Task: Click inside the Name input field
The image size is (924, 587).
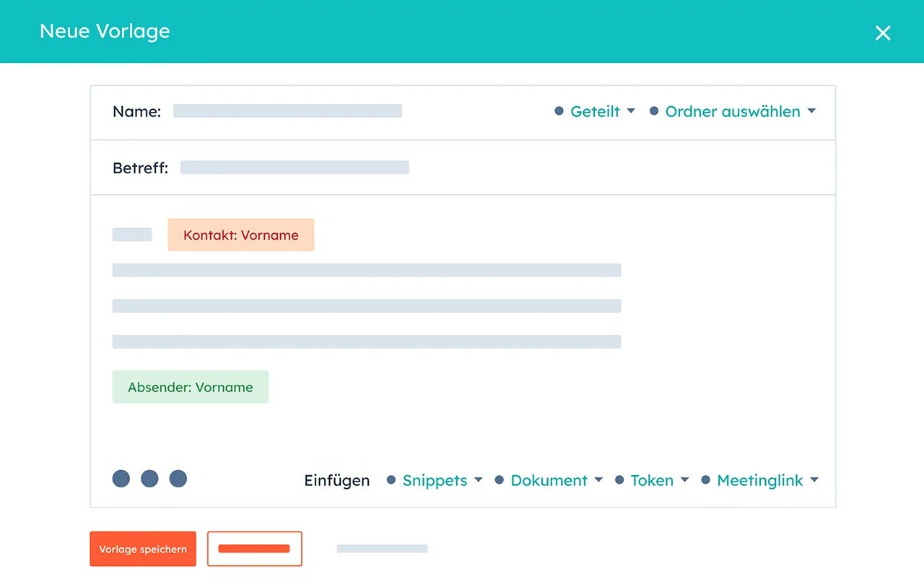Action: [x=287, y=111]
